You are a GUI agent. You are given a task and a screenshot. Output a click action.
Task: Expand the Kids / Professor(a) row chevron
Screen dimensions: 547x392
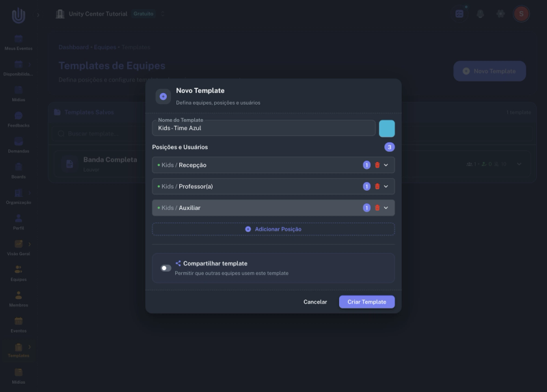tap(386, 186)
